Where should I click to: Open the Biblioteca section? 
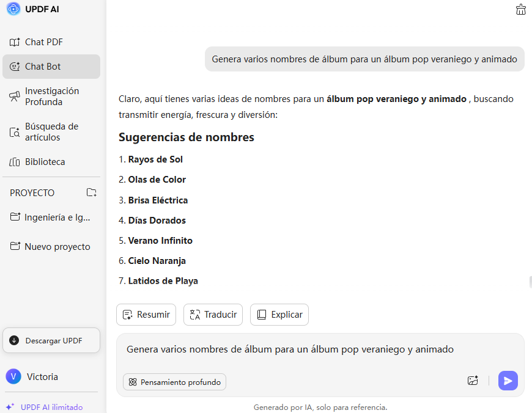45,162
